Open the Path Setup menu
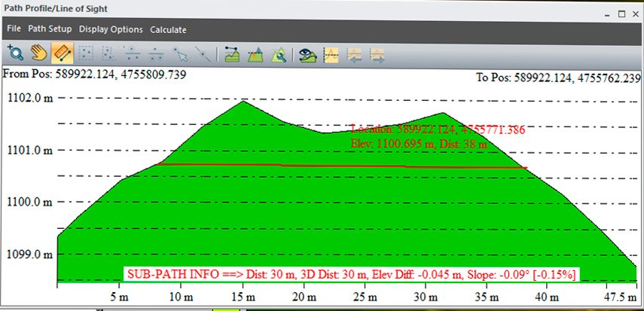644x311 pixels. click(x=50, y=29)
